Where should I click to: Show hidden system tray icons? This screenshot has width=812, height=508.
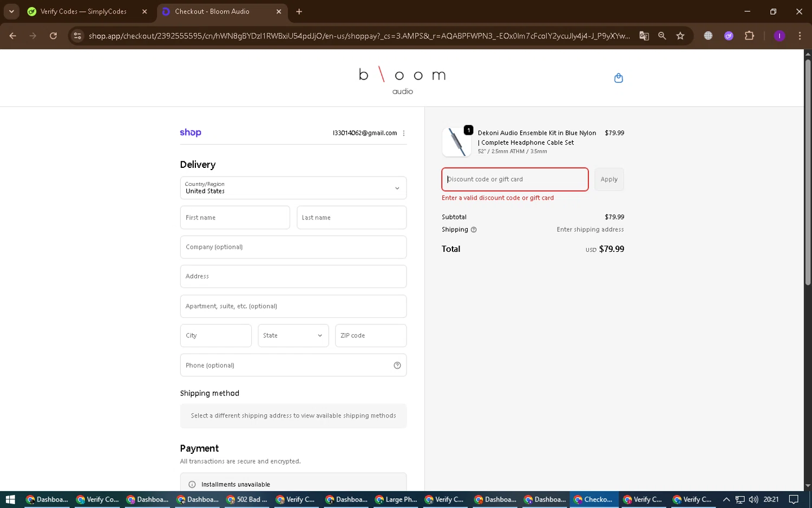pos(726,499)
